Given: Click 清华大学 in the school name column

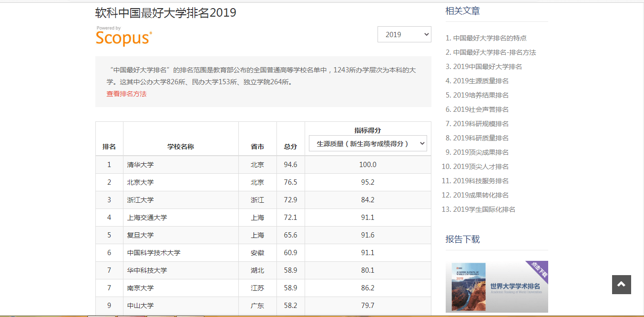Looking at the screenshot, I should point(140,165).
